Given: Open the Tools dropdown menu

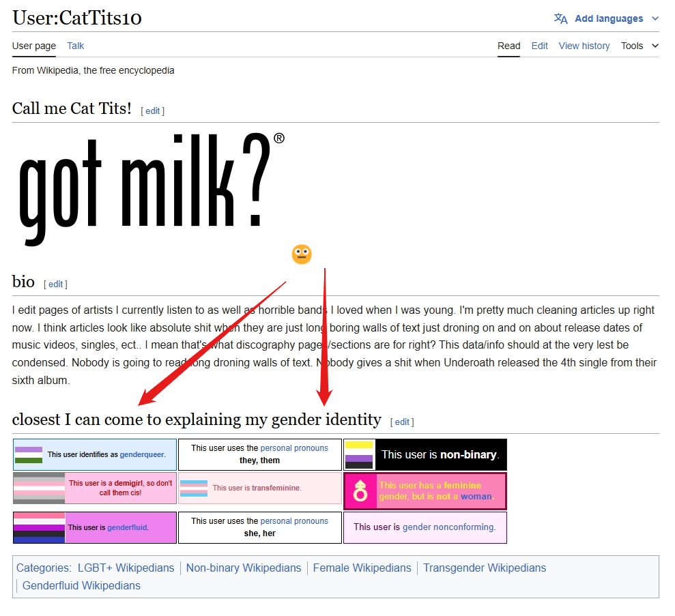Looking at the screenshot, I should 640,46.
